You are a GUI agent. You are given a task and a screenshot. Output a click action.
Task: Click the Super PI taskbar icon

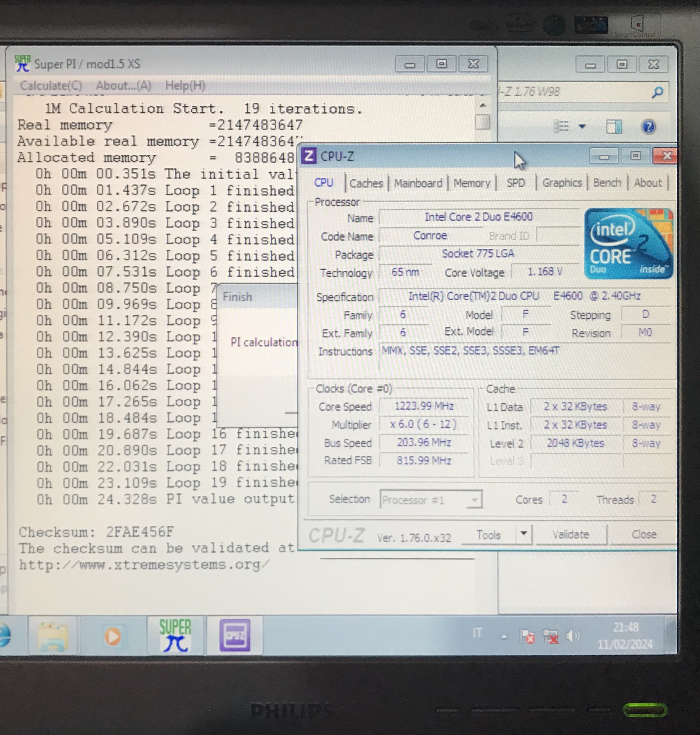(x=175, y=635)
